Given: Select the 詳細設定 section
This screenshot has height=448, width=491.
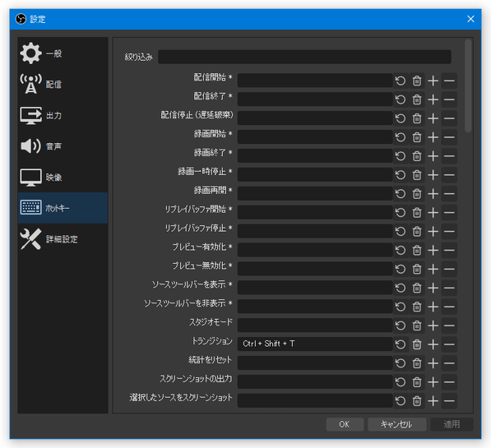Looking at the screenshot, I should click(63, 239).
